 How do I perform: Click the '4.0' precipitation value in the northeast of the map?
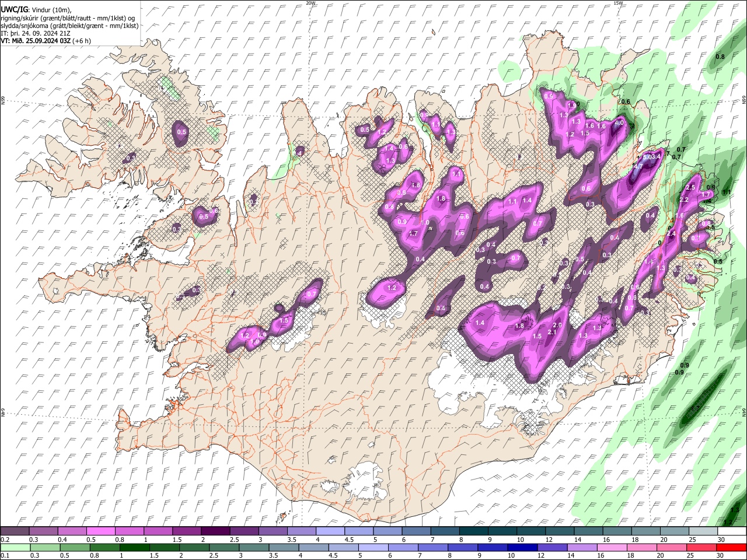click(619, 123)
